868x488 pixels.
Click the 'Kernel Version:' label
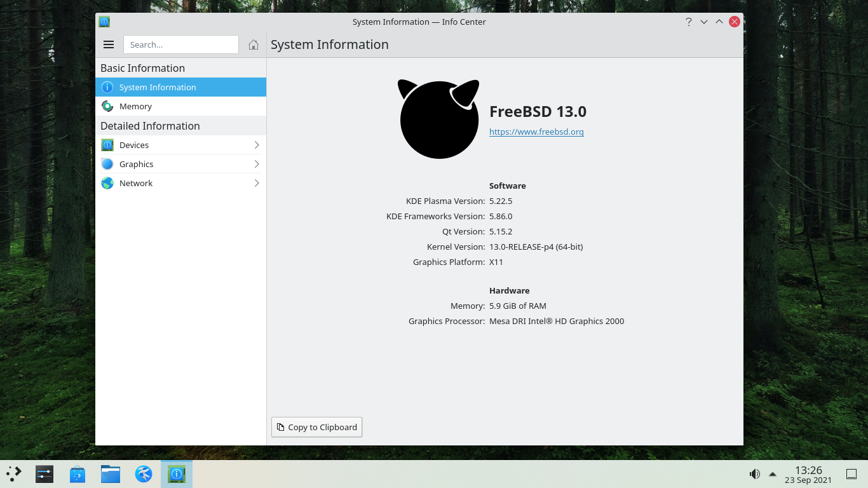click(x=456, y=247)
